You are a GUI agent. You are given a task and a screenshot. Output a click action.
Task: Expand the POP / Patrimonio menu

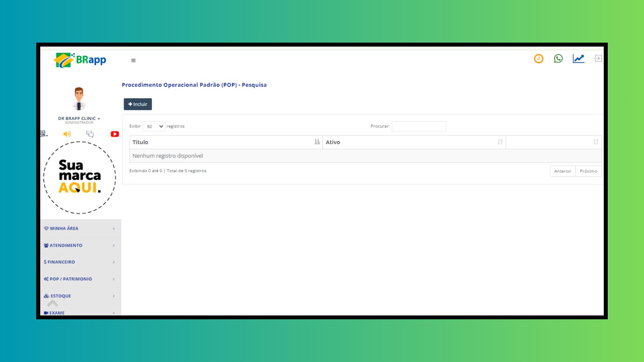[80, 279]
